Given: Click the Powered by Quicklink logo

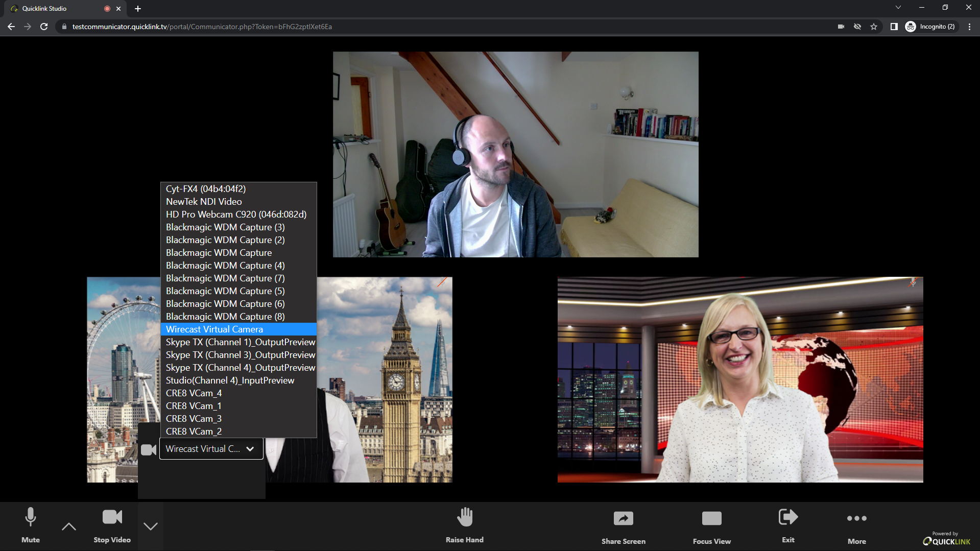Looking at the screenshot, I should (x=946, y=539).
